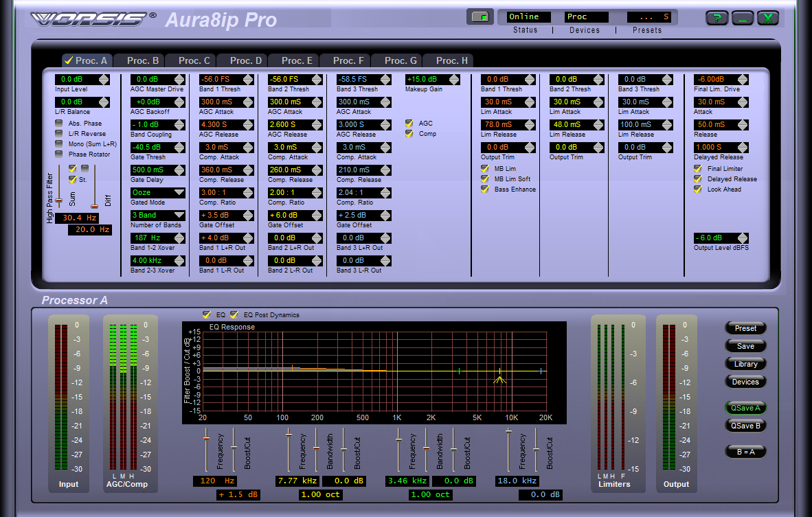The height and width of the screenshot is (517, 812).
Task: Click the Presets display field in header
Action: tap(649, 17)
